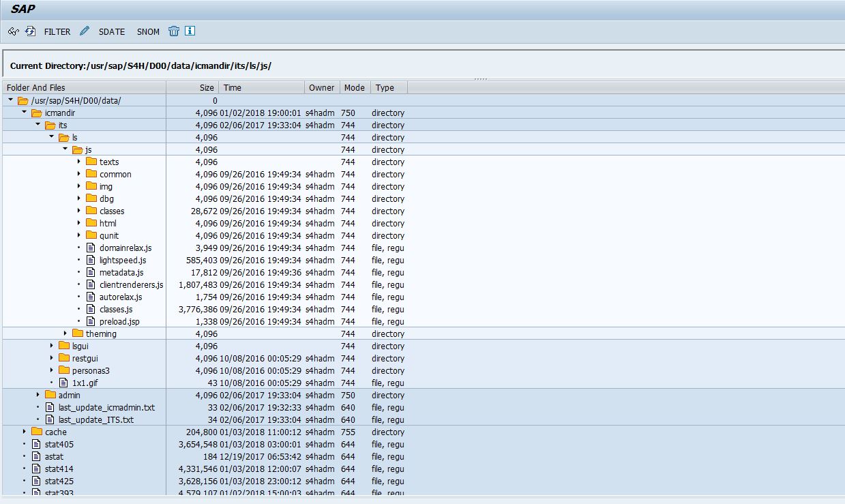Click the Size column header
This screenshot has height=504, width=845.
206,87
